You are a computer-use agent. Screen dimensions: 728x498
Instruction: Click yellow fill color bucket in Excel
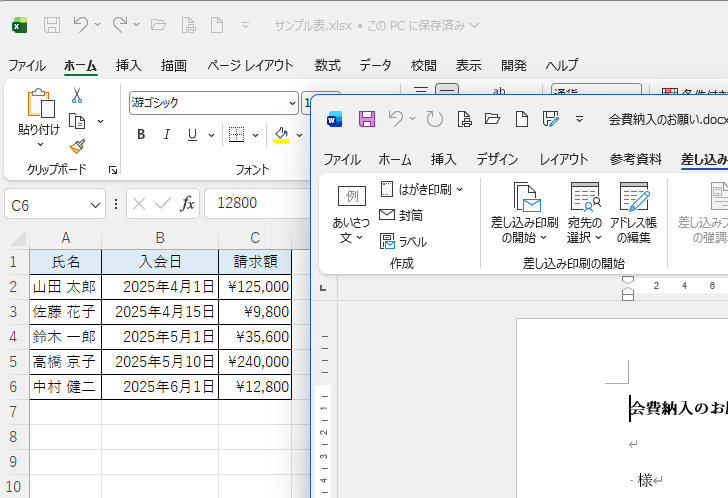[281, 135]
